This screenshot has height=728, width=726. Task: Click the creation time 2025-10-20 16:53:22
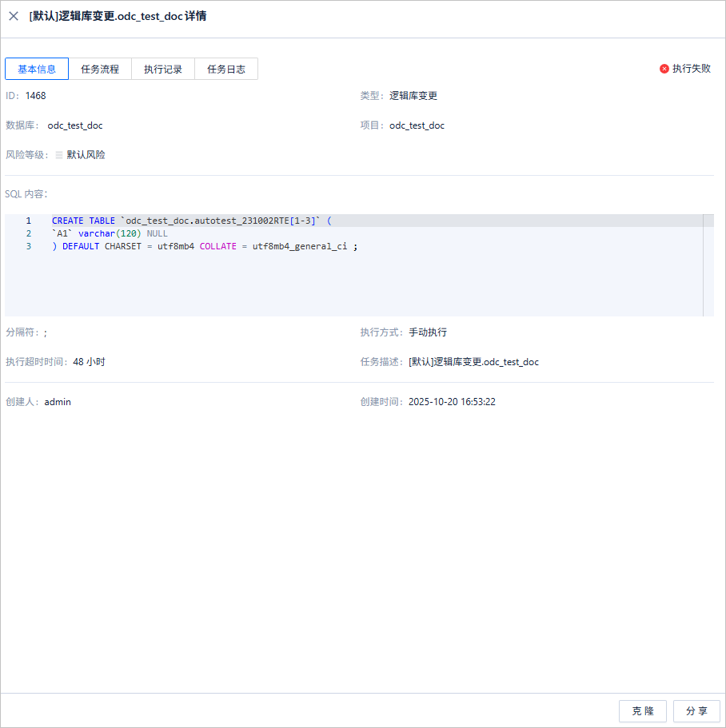(452, 402)
